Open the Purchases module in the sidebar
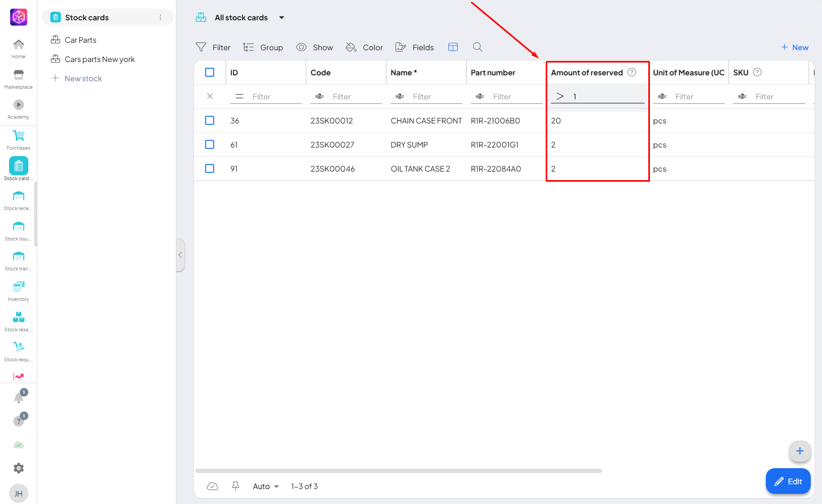 [x=18, y=139]
